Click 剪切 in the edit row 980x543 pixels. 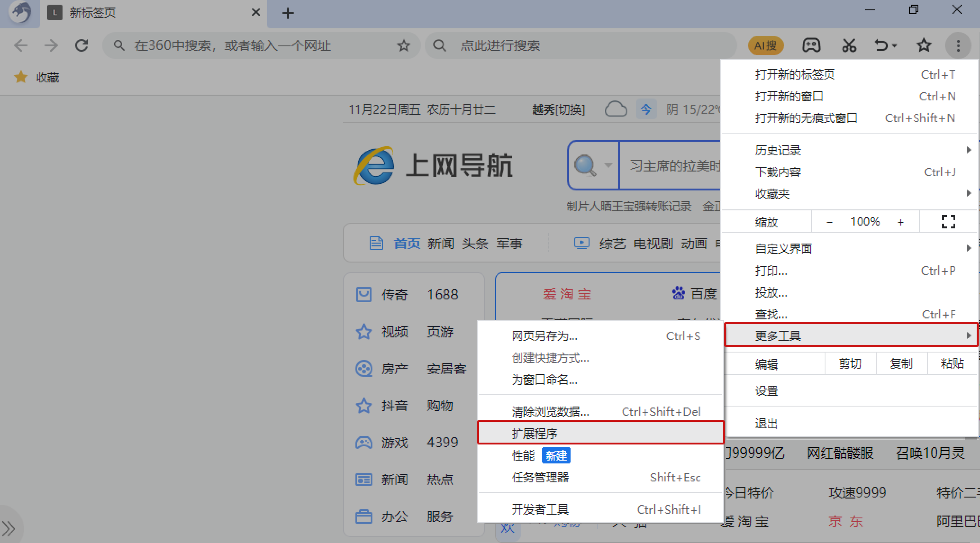(x=850, y=363)
